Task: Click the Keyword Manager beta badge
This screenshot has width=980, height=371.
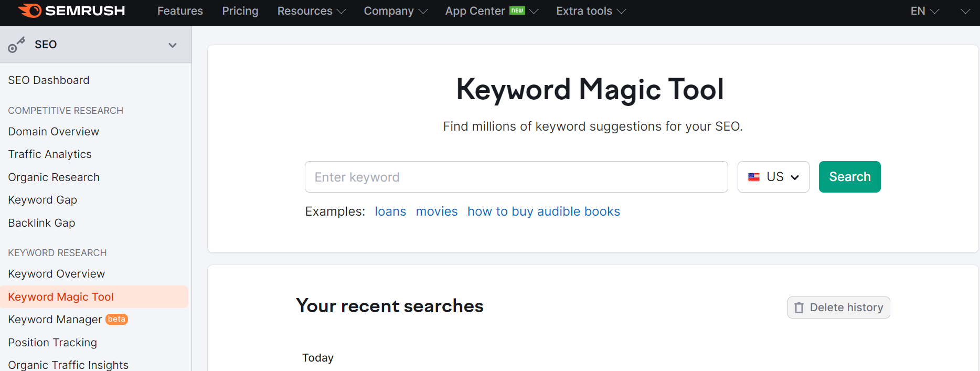Action: click(116, 319)
